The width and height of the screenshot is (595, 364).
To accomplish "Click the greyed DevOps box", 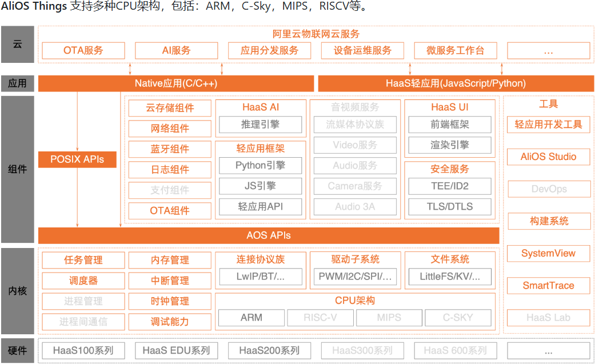I will pos(549,189).
